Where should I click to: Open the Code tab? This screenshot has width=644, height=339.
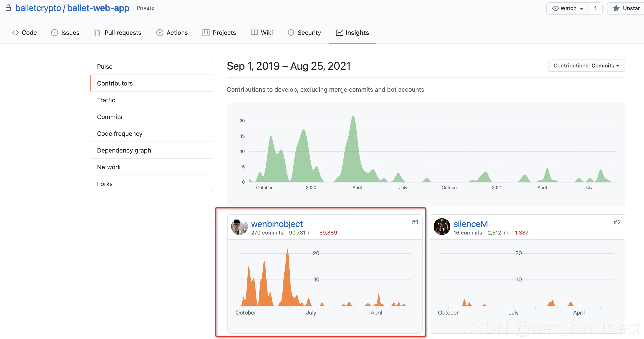(x=24, y=33)
